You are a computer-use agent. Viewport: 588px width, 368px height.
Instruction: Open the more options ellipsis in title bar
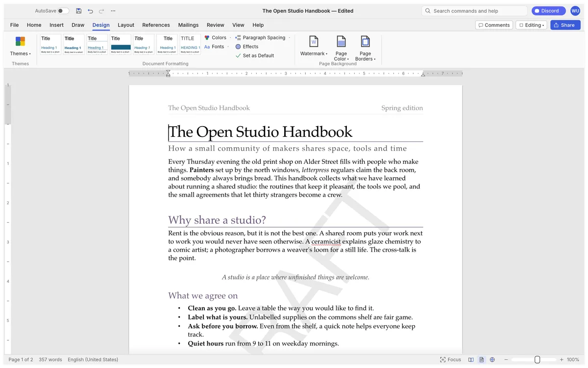click(113, 11)
